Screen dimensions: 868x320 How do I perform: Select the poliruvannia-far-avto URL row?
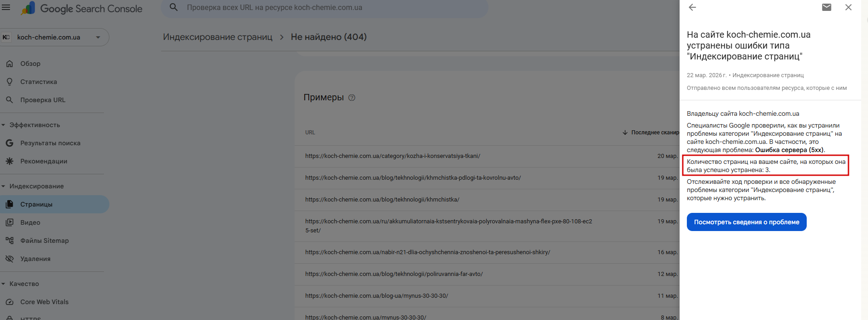487,274
